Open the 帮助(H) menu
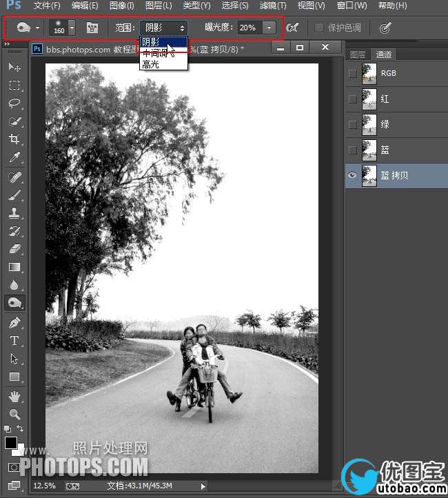Screen dimensions: 448x498 pyautogui.click(x=392, y=6)
